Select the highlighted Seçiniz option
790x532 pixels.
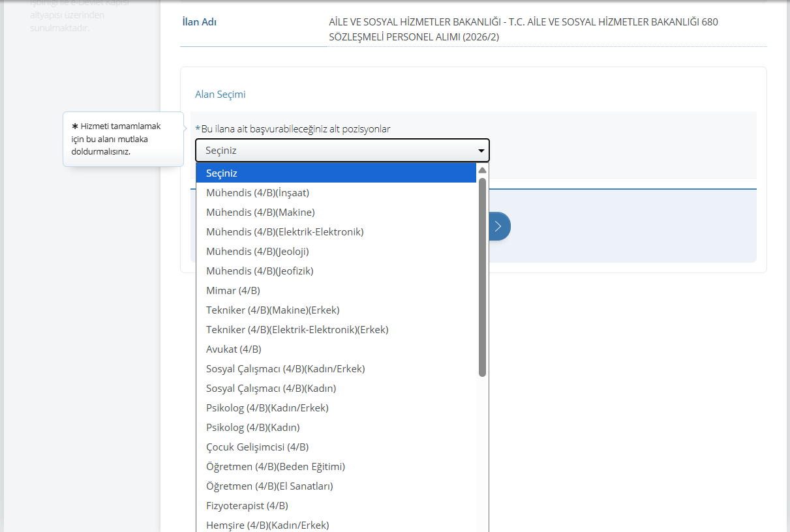pyautogui.click(x=337, y=173)
